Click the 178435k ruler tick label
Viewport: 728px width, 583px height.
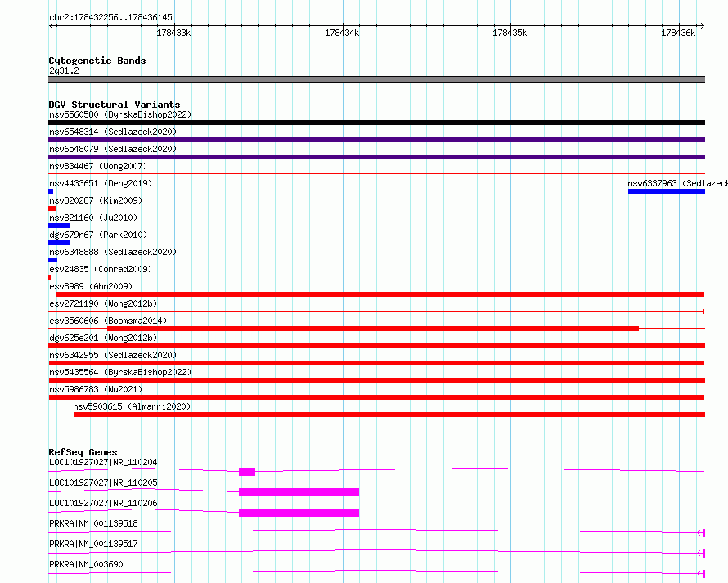point(510,33)
